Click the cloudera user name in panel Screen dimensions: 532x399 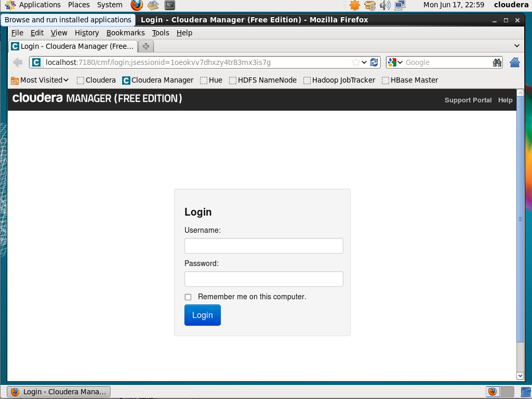511,5
